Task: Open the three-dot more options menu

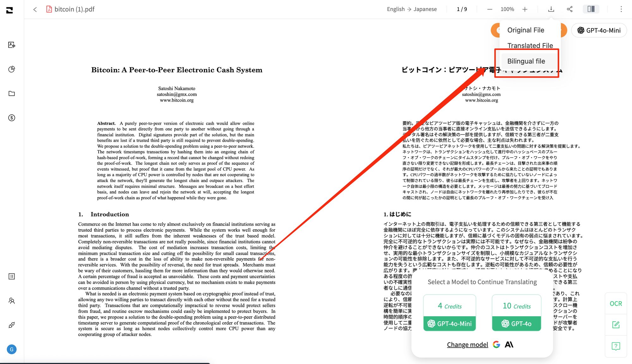Action: pyautogui.click(x=621, y=9)
